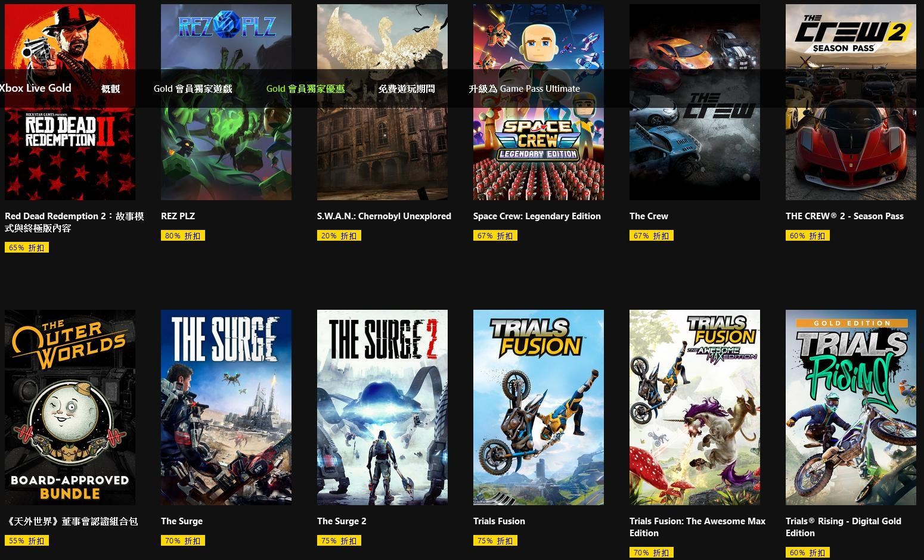Open the REZ PLZ game cover
This screenshot has width=924, height=560.
pos(226,102)
